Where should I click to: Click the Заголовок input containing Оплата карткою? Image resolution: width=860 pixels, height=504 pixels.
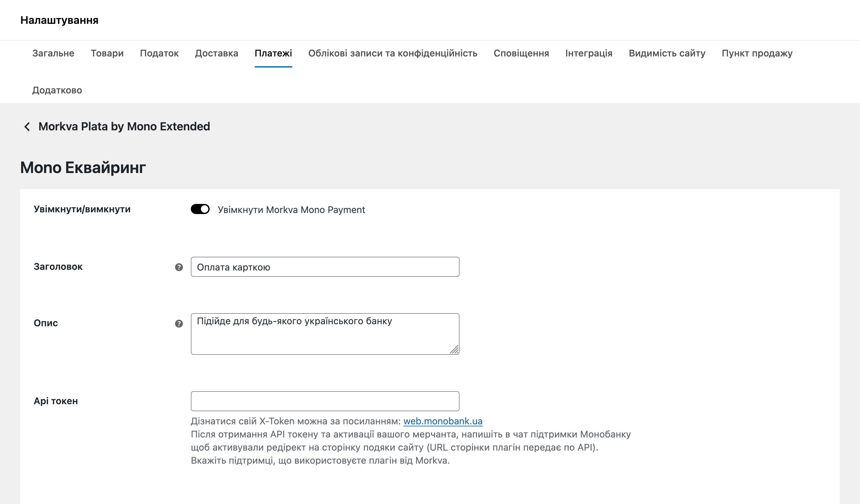[x=325, y=267]
